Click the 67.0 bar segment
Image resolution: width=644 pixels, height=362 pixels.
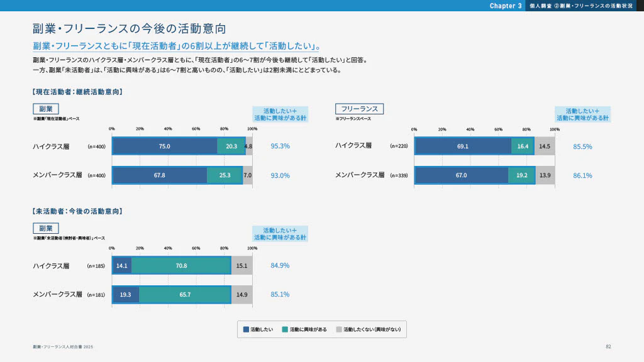click(x=461, y=175)
